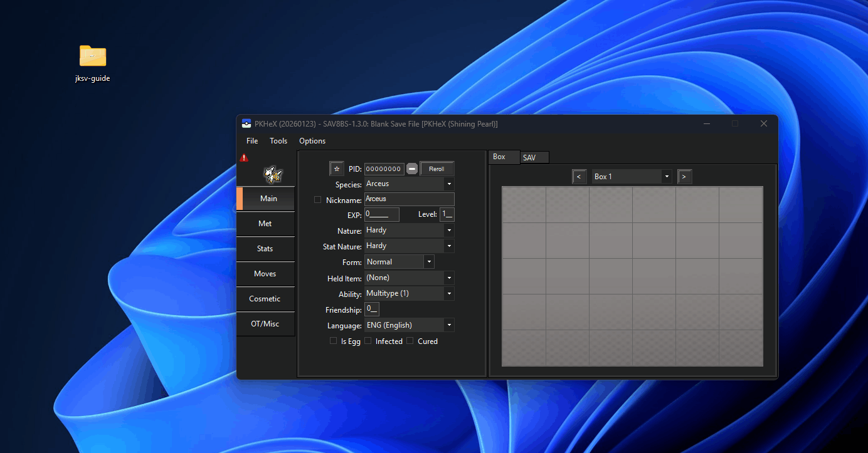The image size is (868, 453).
Task: Click the Arceus sprite preview
Action: coord(272,174)
